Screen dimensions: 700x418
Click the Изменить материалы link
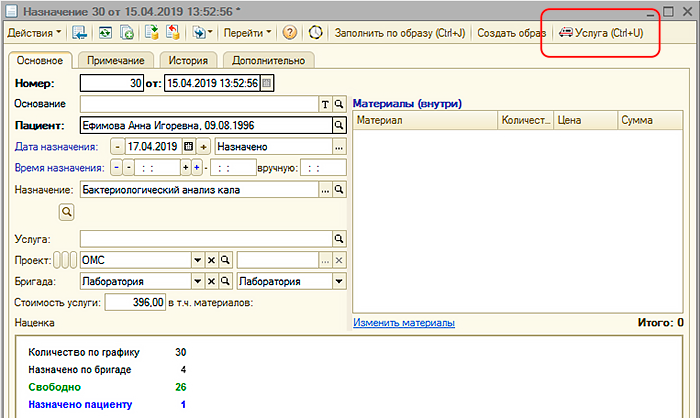pyautogui.click(x=403, y=323)
